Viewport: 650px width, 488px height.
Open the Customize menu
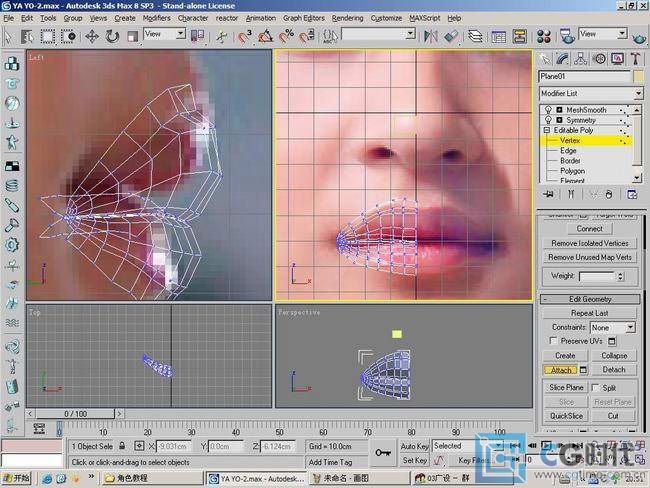tap(386, 18)
